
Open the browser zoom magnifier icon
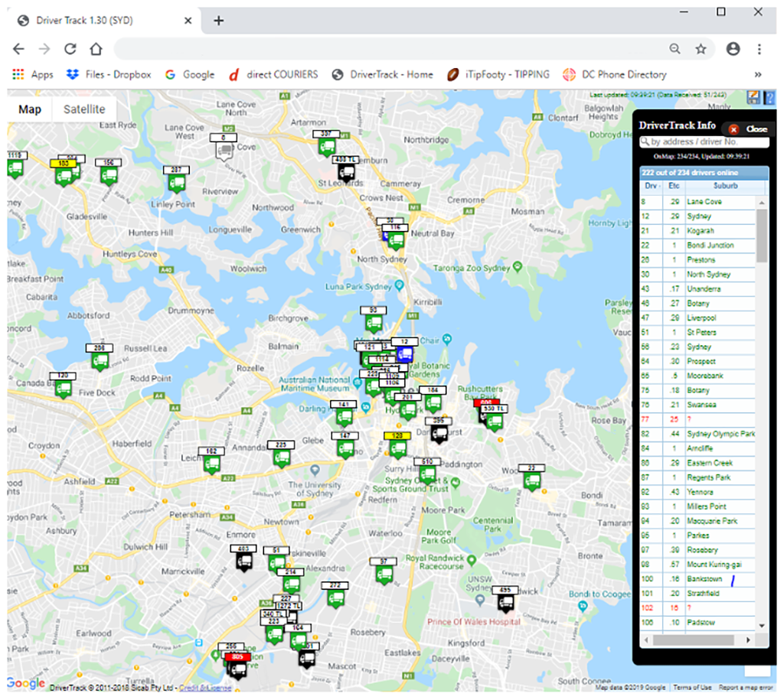[675, 48]
